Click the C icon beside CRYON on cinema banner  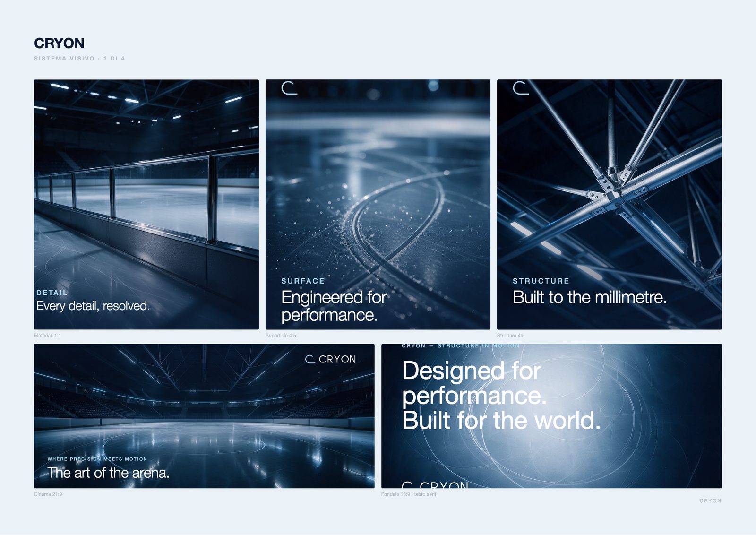pyautogui.click(x=310, y=359)
